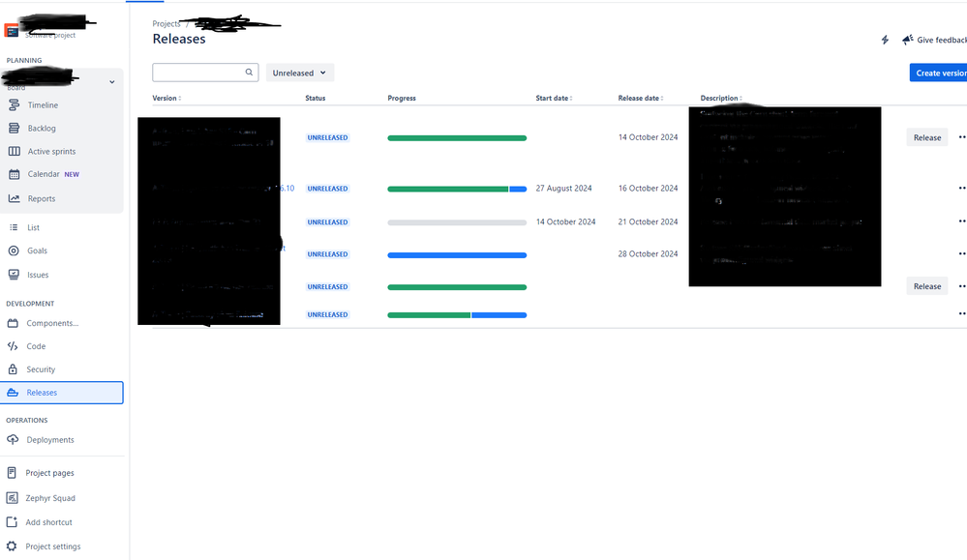
Task: Open the Unreleased status filter dropdown
Action: [300, 73]
